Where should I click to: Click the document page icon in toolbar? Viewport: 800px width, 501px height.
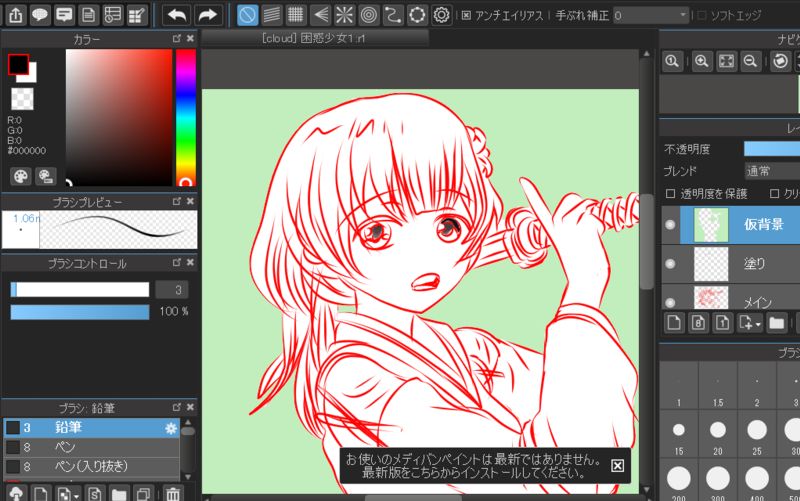tap(88, 15)
